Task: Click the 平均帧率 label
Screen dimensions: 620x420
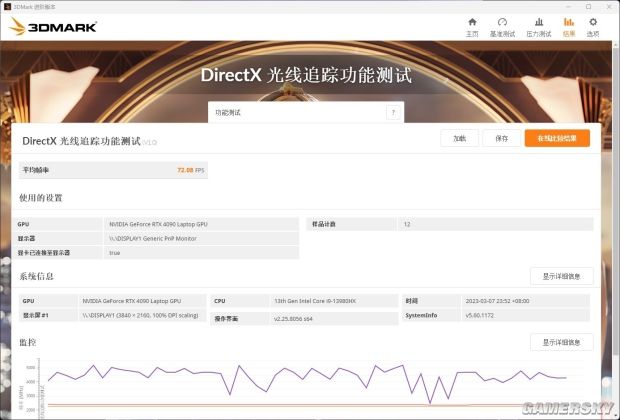Action: pyautogui.click(x=36, y=170)
